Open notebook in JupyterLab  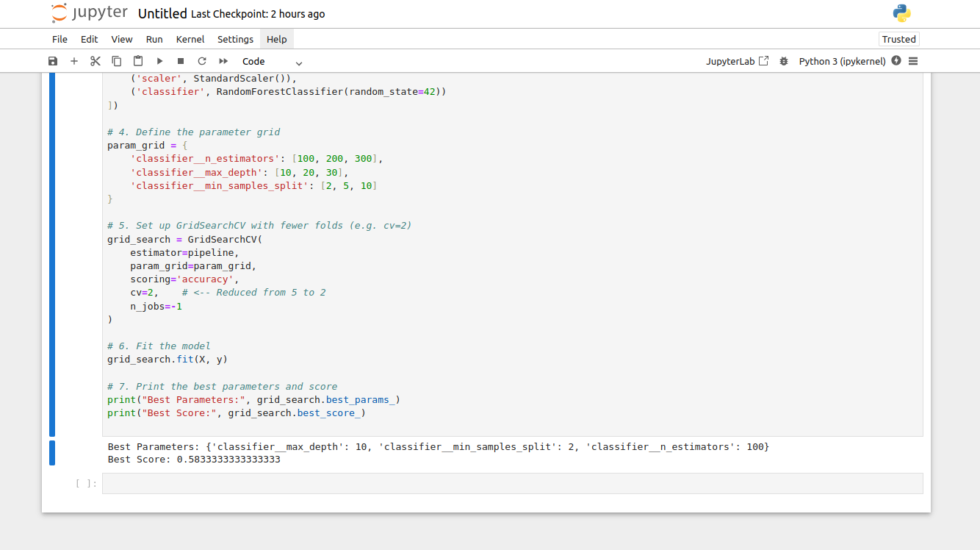click(737, 61)
